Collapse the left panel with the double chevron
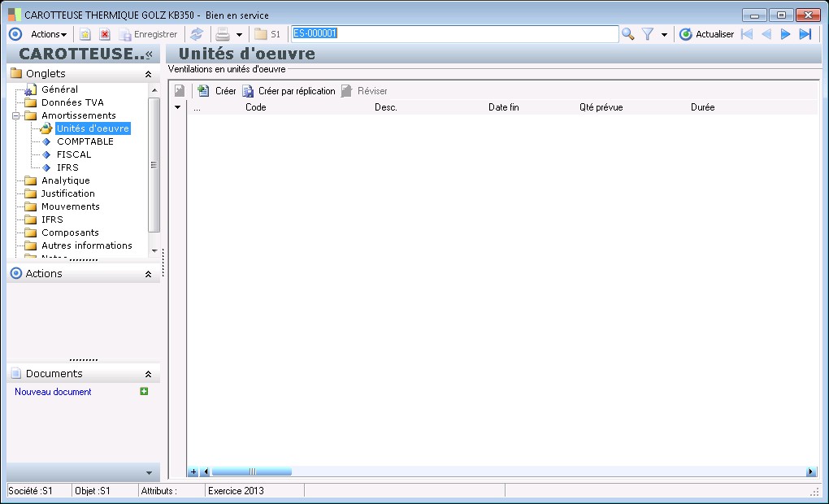 [x=149, y=54]
